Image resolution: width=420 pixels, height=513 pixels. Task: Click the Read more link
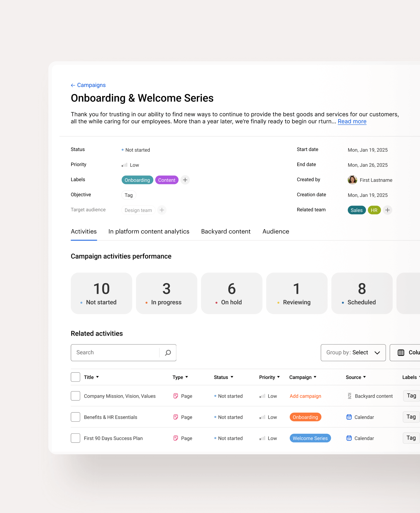click(x=352, y=122)
